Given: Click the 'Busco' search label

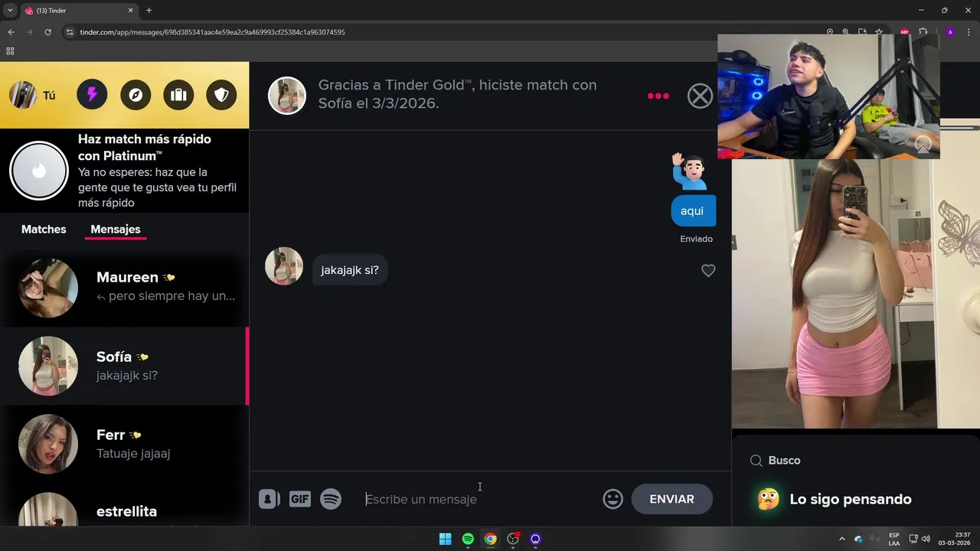Looking at the screenshot, I should 784,461.
